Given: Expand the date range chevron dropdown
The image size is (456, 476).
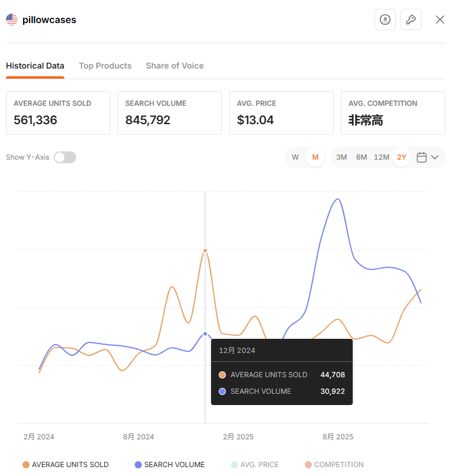Looking at the screenshot, I should pyautogui.click(x=435, y=157).
